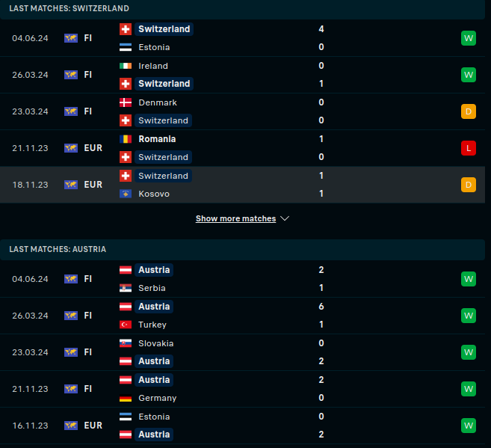Click the competition icon for 21.11.23 Romania match
This screenshot has height=448, width=491.
71,148
